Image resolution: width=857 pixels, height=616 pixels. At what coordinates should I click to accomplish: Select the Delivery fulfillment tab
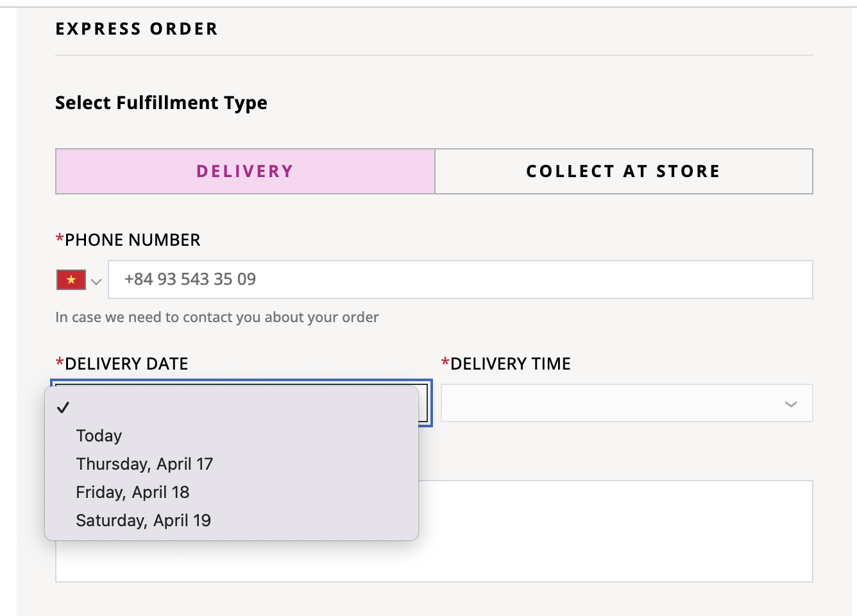245,171
